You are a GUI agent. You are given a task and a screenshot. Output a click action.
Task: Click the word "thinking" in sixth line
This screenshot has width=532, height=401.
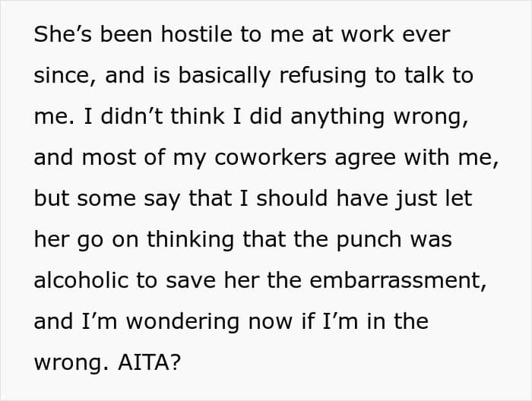pos(190,239)
